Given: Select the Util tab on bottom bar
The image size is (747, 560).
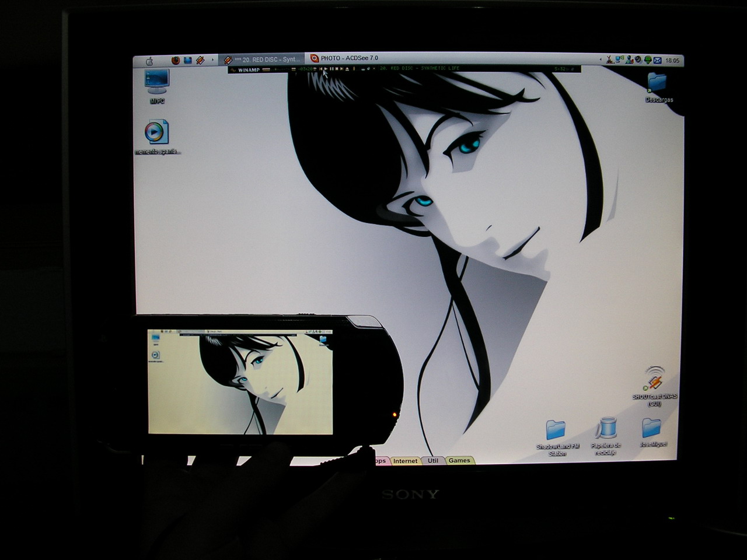Looking at the screenshot, I should coord(433,460).
